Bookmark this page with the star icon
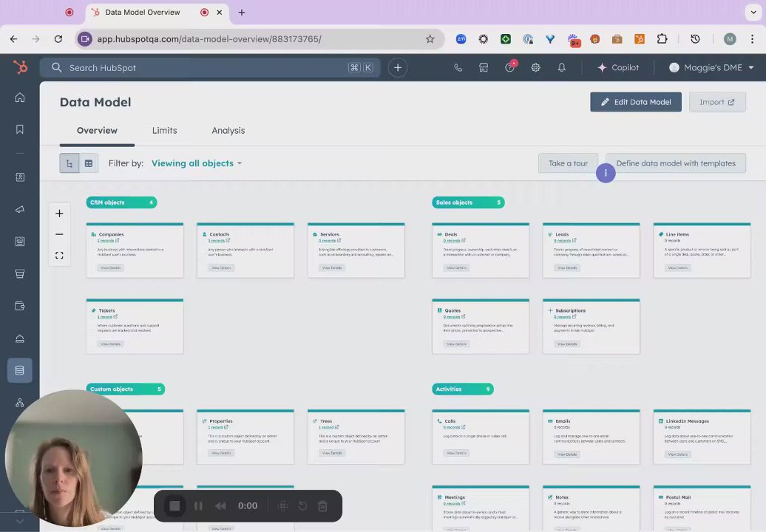 click(x=430, y=39)
